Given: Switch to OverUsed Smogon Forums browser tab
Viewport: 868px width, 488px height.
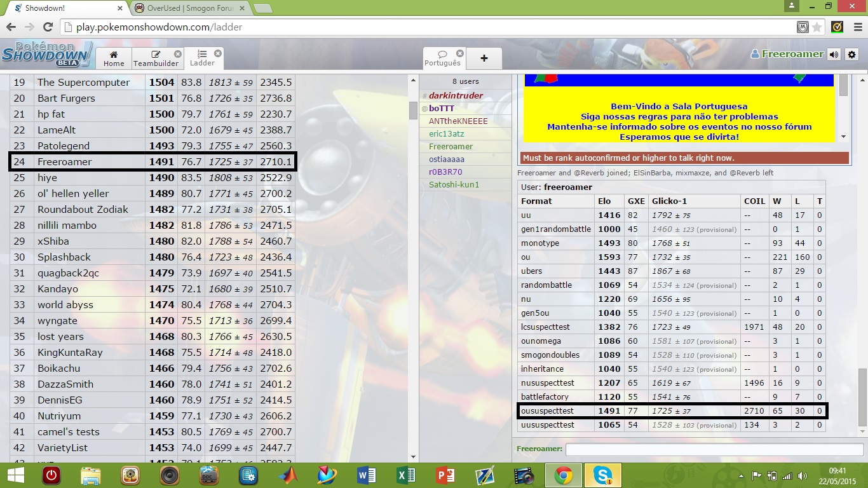Looking at the screenshot, I should coord(189,8).
